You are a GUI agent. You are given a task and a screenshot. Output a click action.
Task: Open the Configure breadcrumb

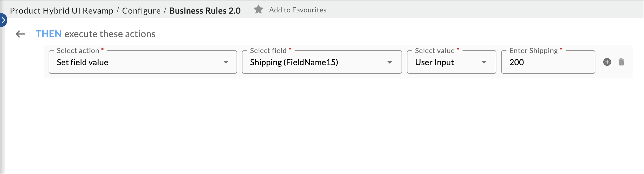point(141,11)
